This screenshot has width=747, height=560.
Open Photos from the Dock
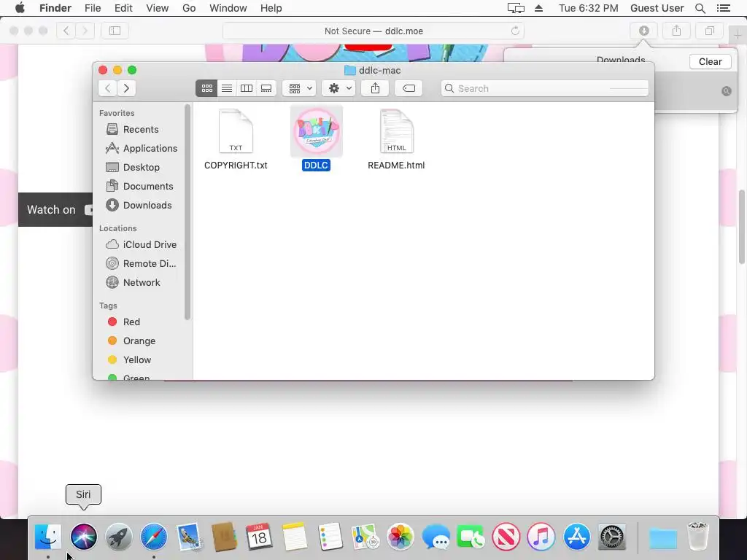pos(400,537)
